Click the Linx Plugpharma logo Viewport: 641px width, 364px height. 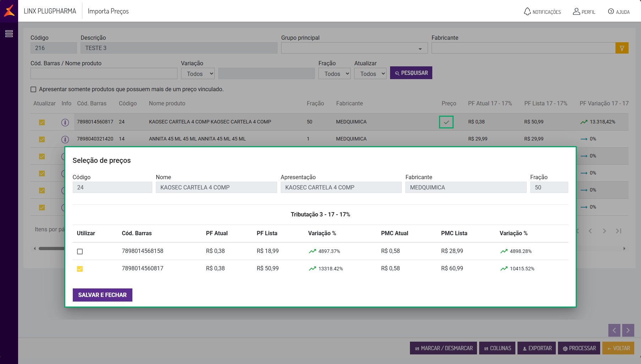coord(9,11)
